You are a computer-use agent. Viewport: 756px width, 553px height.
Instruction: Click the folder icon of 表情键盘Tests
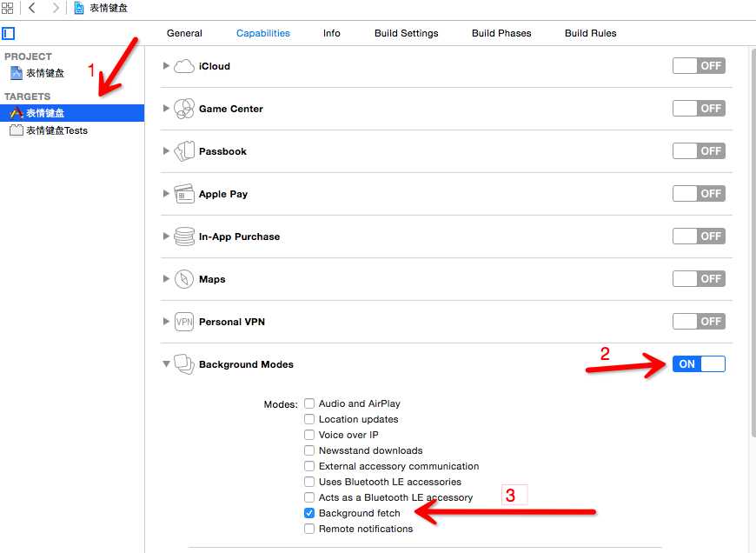17,130
